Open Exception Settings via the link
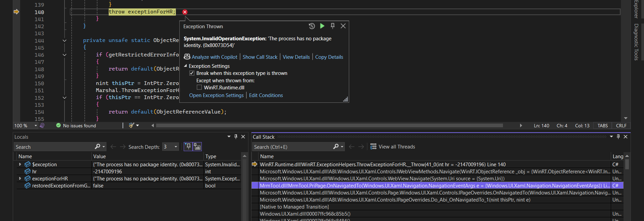Image resolution: width=644 pixels, height=221 pixels. (x=216, y=95)
